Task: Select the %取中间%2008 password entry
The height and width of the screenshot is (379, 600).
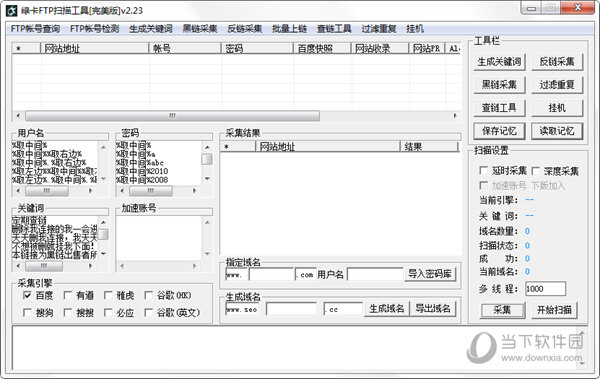Action: pos(142,180)
